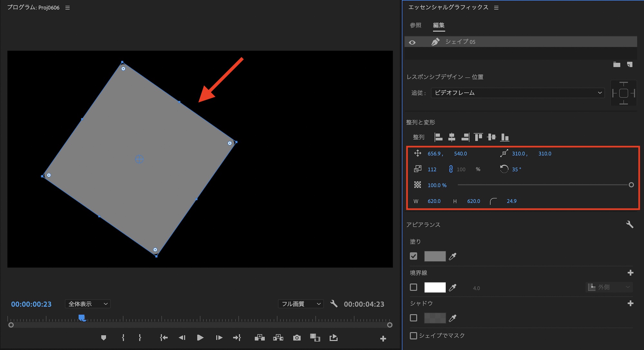
Task: Click the Export Frame camera icon
Action: tap(297, 338)
